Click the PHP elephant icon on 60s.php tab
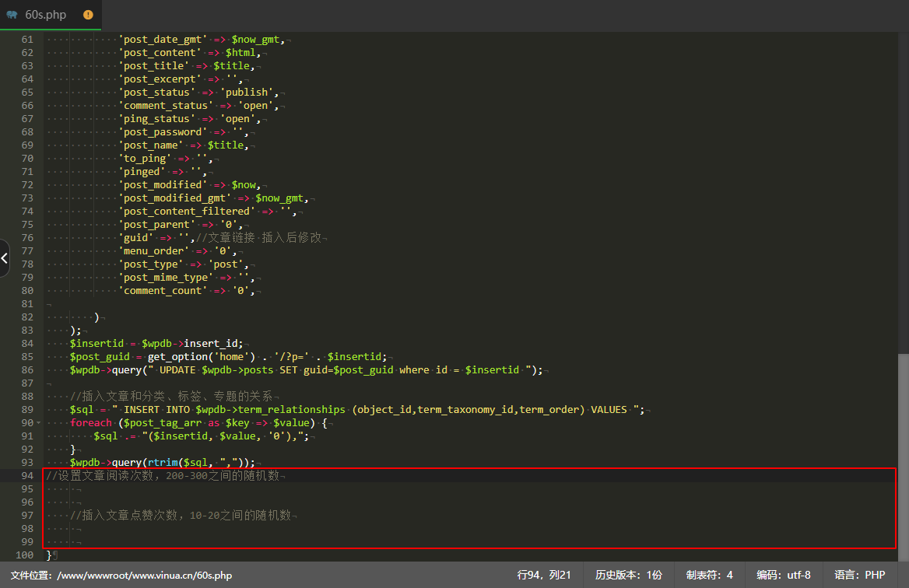909x588 pixels. (12, 15)
